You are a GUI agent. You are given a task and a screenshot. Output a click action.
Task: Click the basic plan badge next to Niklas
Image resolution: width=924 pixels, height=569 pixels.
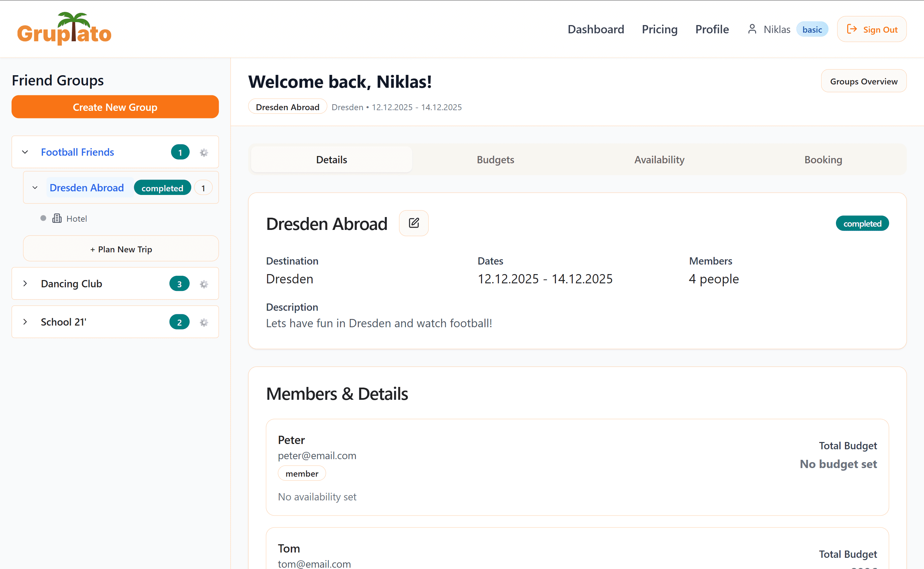click(812, 29)
